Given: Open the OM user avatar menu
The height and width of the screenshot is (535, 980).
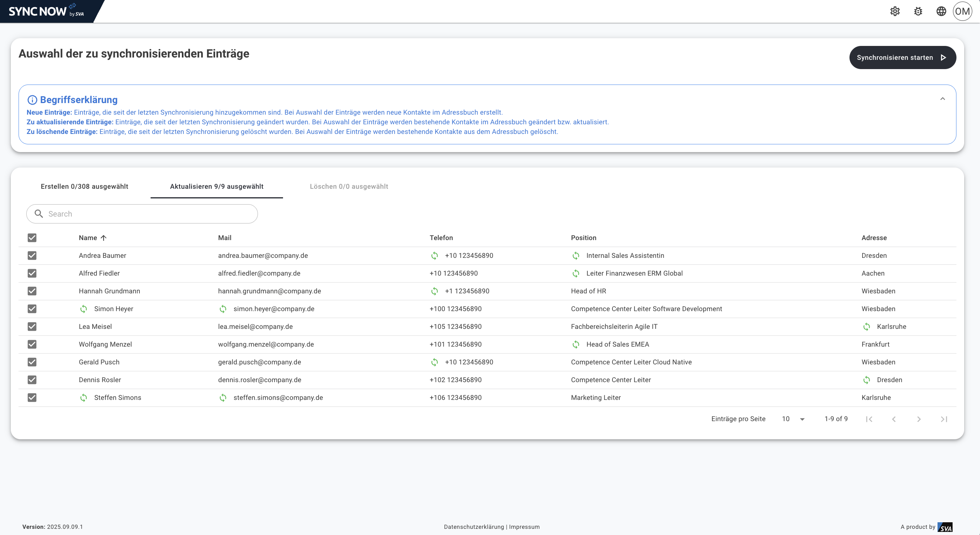Looking at the screenshot, I should pos(962,11).
